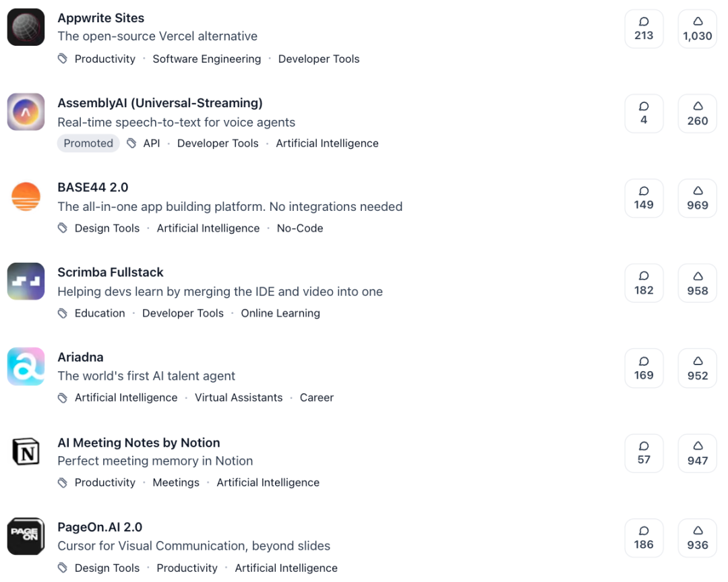The height and width of the screenshot is (582, 728).
Task: Click the Promoted badge on AssemblyAI
Action: (88, 143)
